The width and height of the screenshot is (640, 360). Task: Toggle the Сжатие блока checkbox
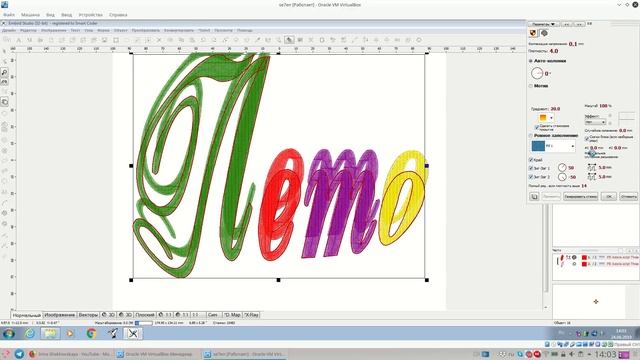[x=587, y=139]
